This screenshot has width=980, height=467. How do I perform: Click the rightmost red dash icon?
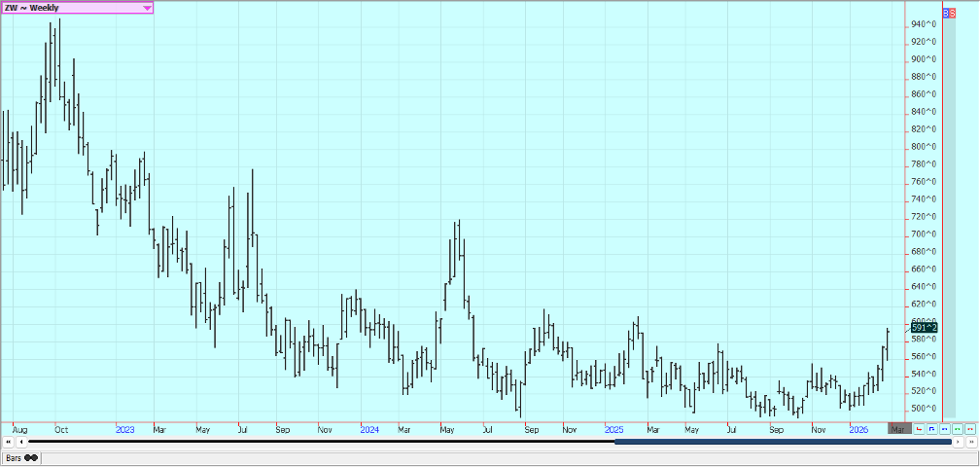969,428
